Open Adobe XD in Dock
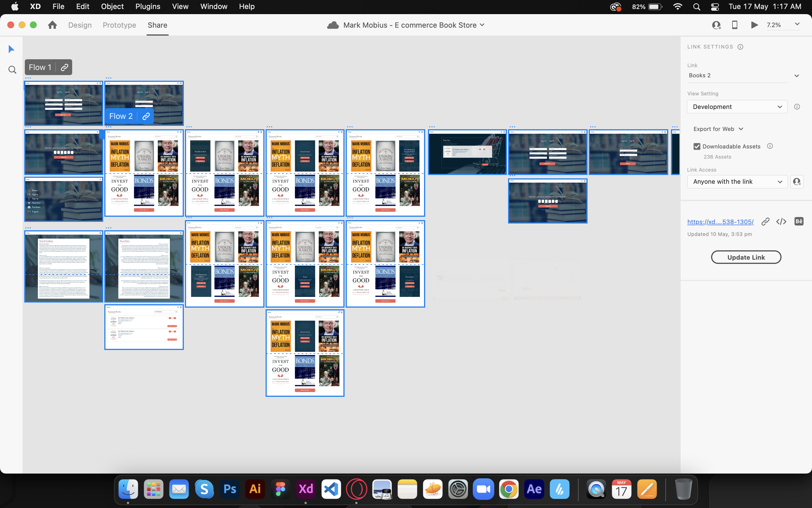 (x=306, y=489)
